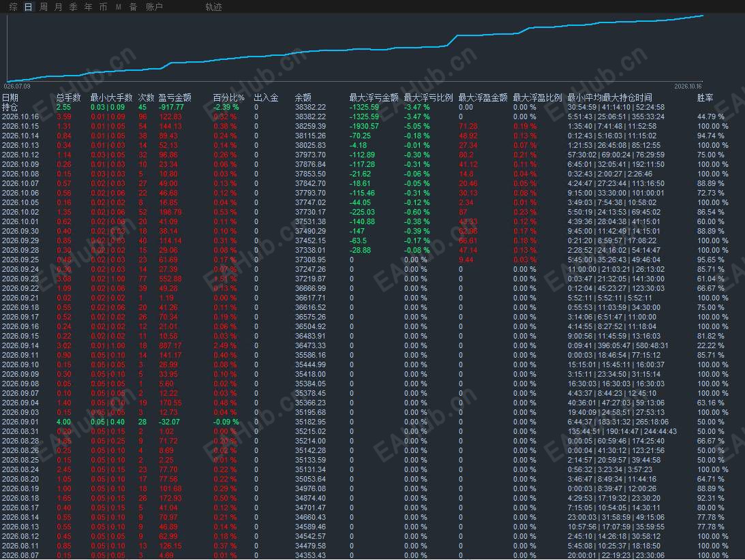Screen dimensions: 745x560
Task: Select the 持仓 open positions row label
Action: click(x=10, y=108)
